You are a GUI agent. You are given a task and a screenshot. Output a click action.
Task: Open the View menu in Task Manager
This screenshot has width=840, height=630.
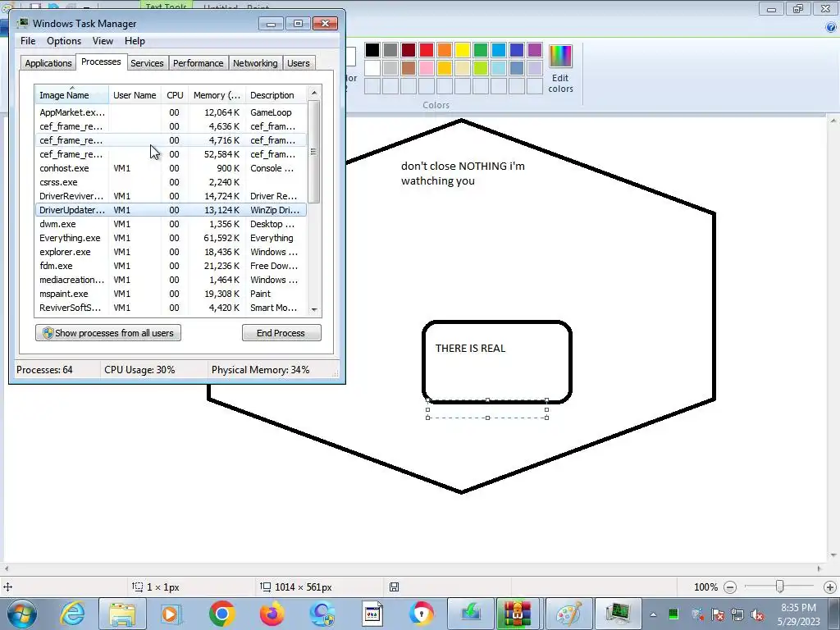[103, 41]
